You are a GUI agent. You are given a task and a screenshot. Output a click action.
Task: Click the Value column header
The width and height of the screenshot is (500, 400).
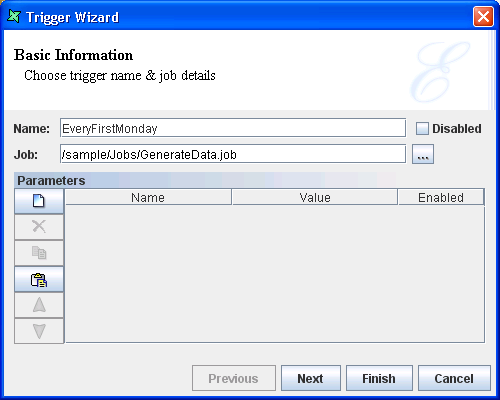pos(315,197)
